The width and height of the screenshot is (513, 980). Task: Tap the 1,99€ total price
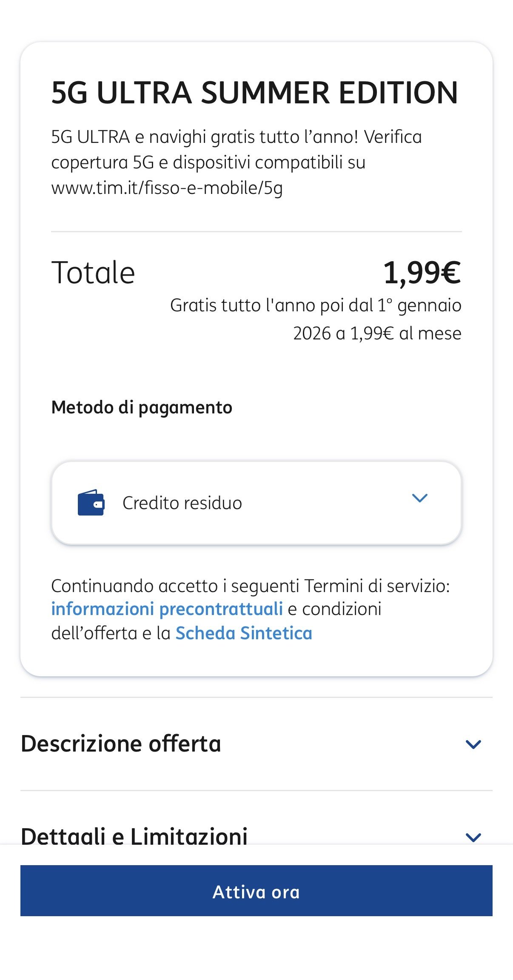(x=422, y=273)
